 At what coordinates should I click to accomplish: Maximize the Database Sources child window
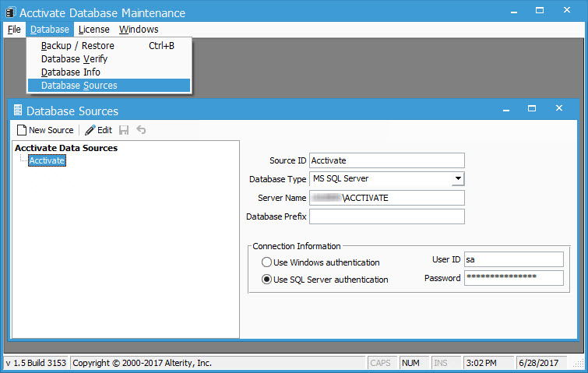(532, 108)
